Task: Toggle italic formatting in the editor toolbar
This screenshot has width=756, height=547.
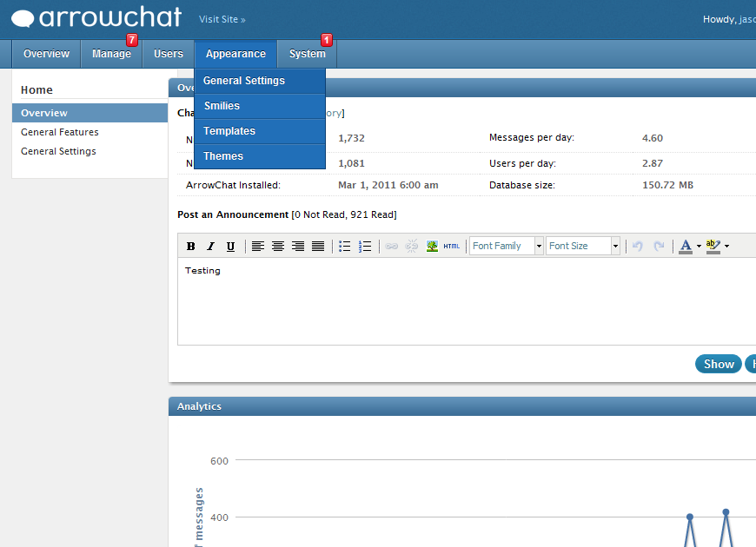Action: [210, 247]
